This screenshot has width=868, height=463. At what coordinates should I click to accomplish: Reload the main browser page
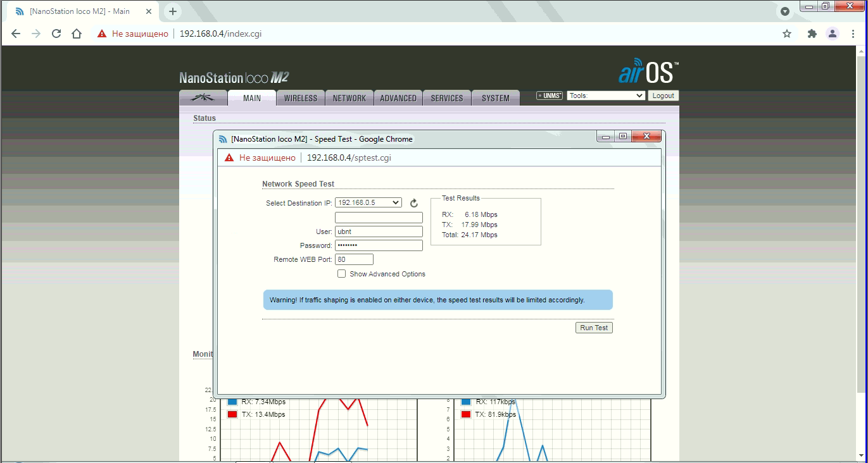(56, 34)
